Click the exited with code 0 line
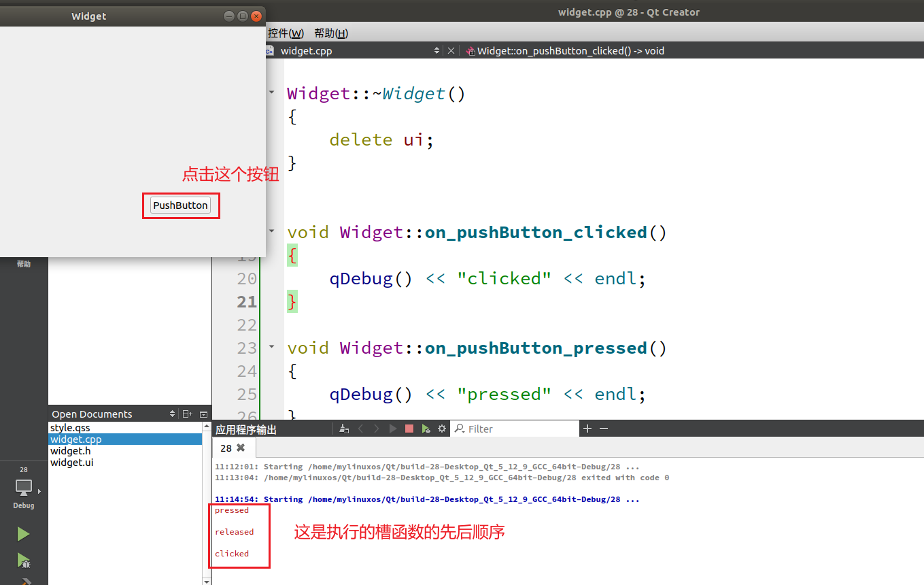 (442, 478)
